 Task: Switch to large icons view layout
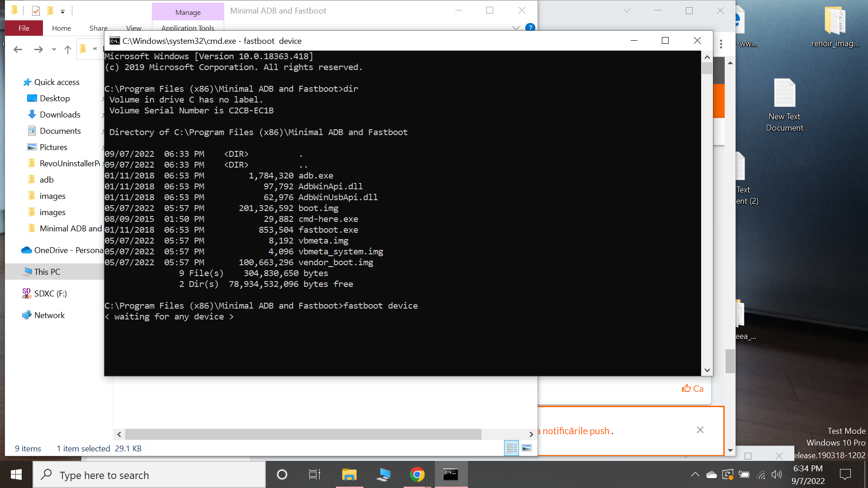tap(527, 448)
